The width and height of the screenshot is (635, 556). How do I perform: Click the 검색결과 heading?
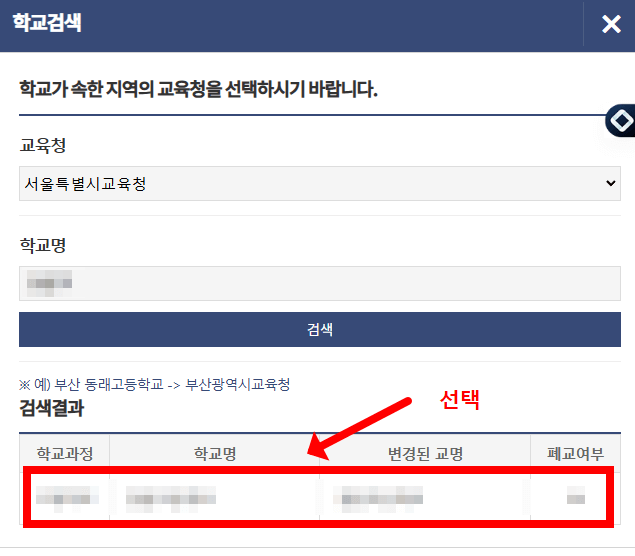[51, 408]
